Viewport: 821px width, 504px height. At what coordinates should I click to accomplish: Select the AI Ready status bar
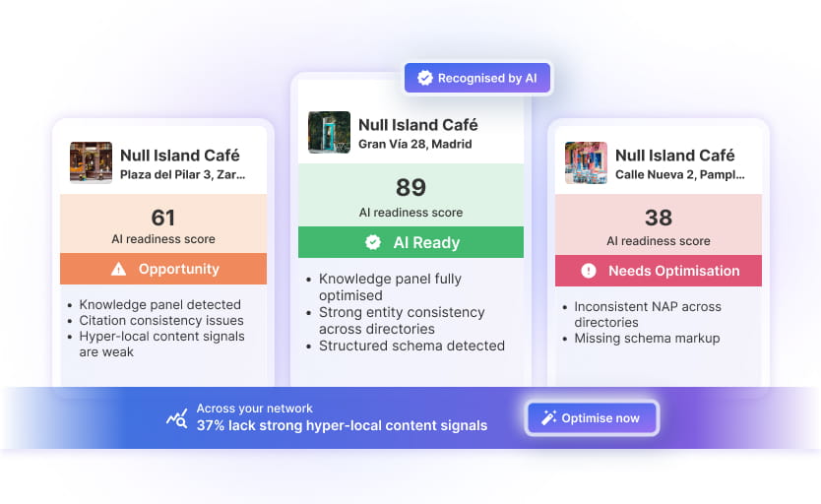(x=410, y=242)
